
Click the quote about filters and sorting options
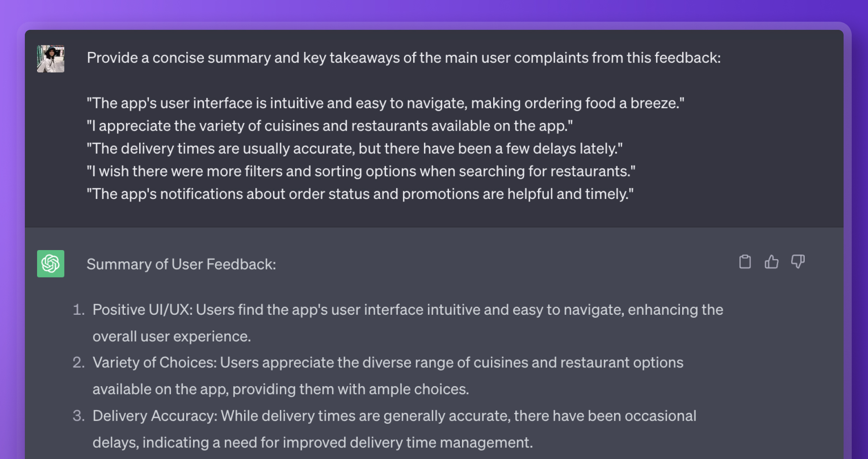coord(361,171)
